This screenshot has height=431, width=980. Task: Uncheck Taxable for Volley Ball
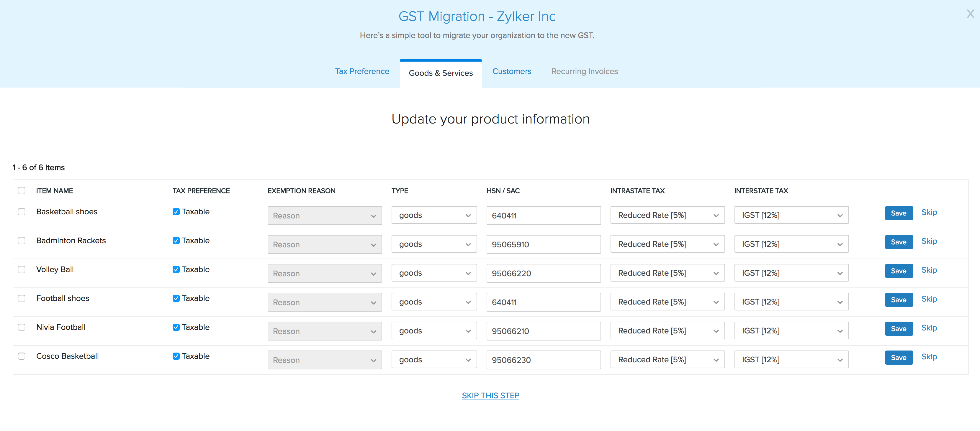pos(176,269)
